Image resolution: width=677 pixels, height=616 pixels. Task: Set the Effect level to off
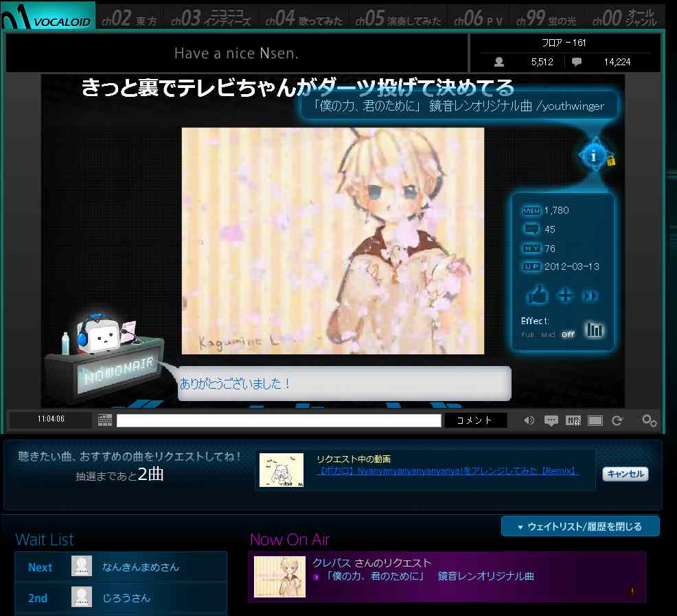pyautogui.click(x=568, y=334)
